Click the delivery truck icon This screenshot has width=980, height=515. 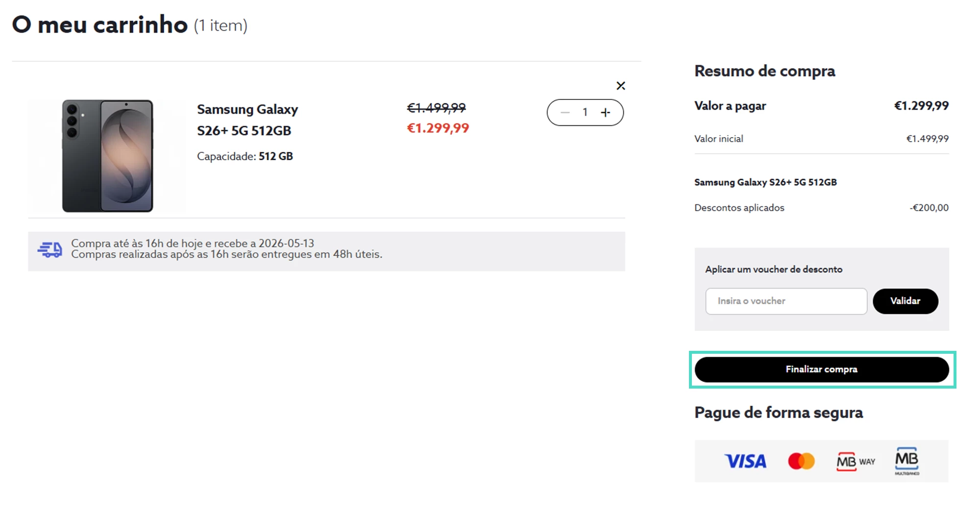[x=50, y=250]
